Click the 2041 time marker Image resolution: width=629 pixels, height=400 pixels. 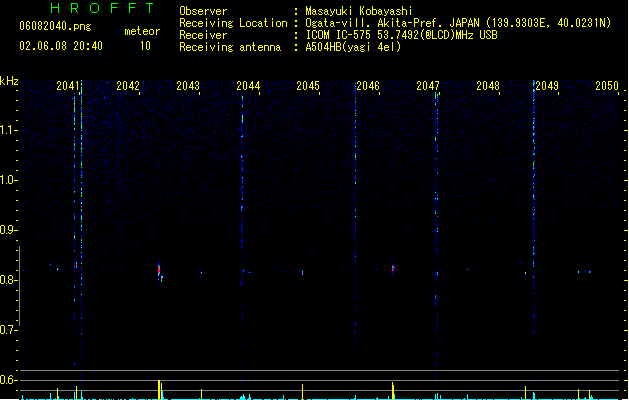(x=68, y=86)
